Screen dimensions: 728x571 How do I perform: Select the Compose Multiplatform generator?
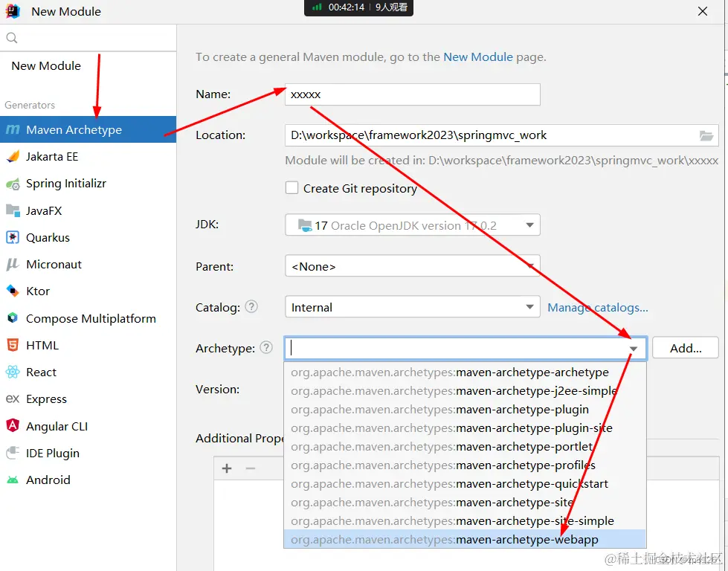(88, 318)
